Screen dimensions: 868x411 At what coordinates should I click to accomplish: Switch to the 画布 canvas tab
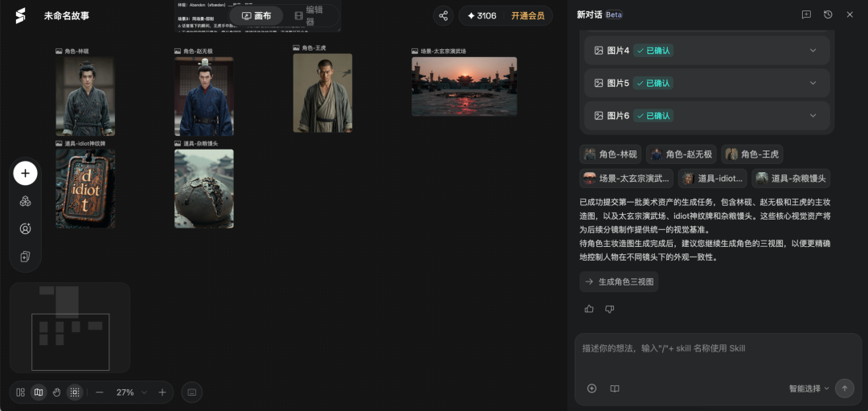(256, 15)
